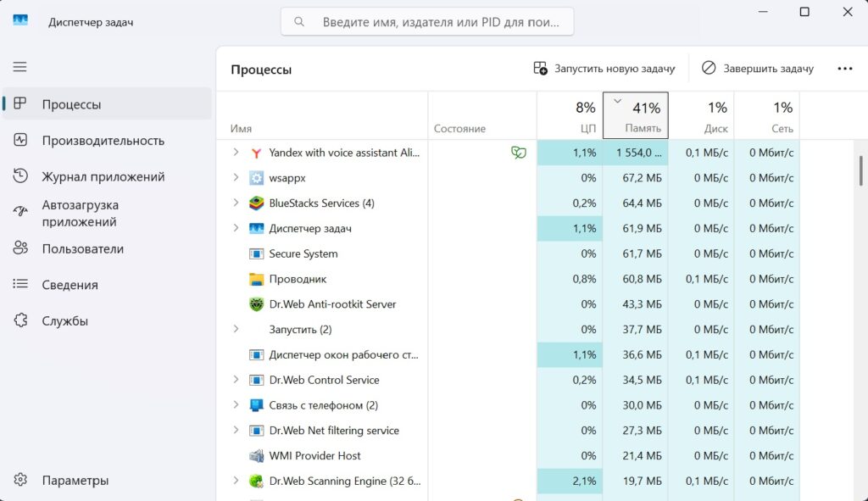Viewport: 868px width, 501px height.
Task: Sort by the Память column header
Action: (x=636, y=115)
